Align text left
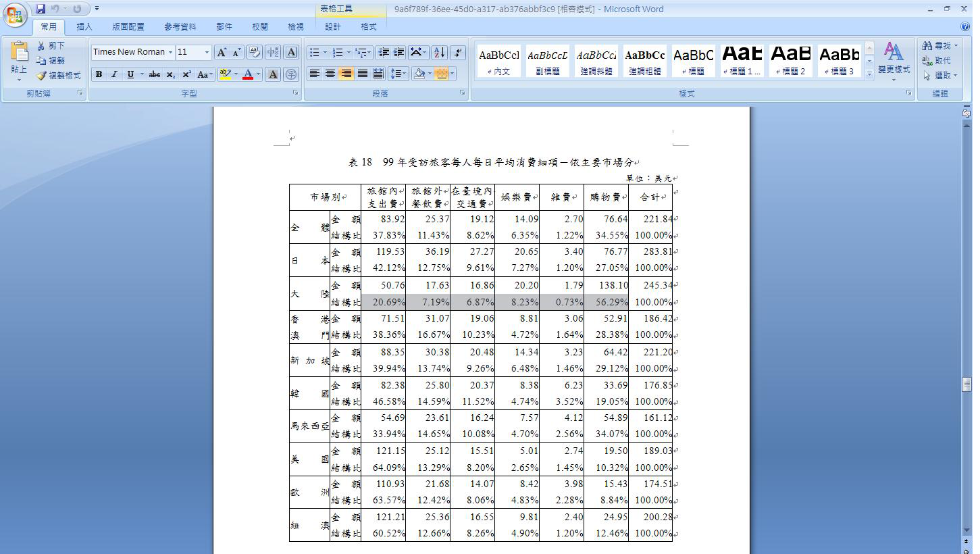980x554 pixels. pos(314,74)
